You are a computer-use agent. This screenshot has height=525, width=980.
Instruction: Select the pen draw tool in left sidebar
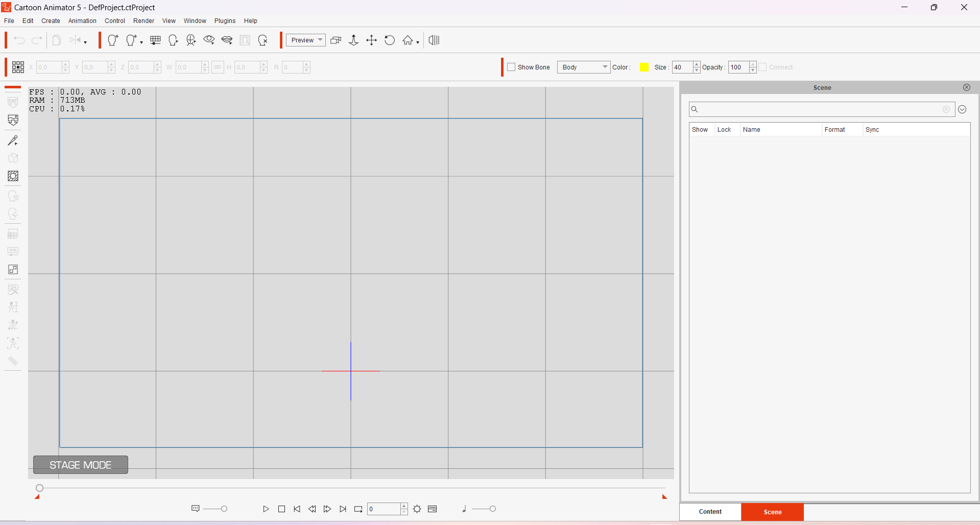tap(13, 140)
